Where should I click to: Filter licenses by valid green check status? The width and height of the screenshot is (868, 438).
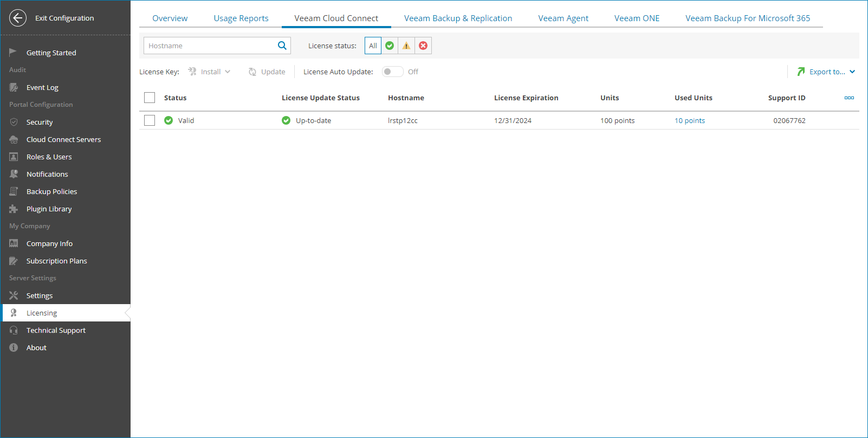390,46
